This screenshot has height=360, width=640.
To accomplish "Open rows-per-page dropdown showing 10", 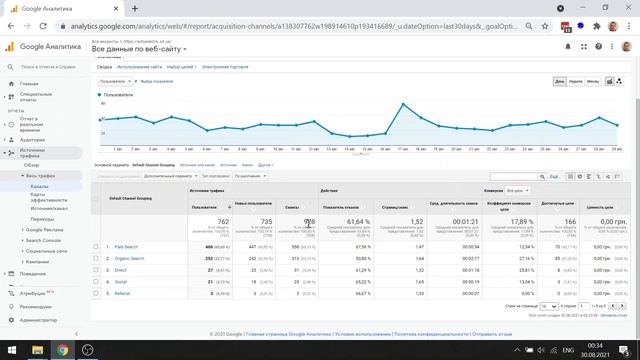I will [549, 306].
